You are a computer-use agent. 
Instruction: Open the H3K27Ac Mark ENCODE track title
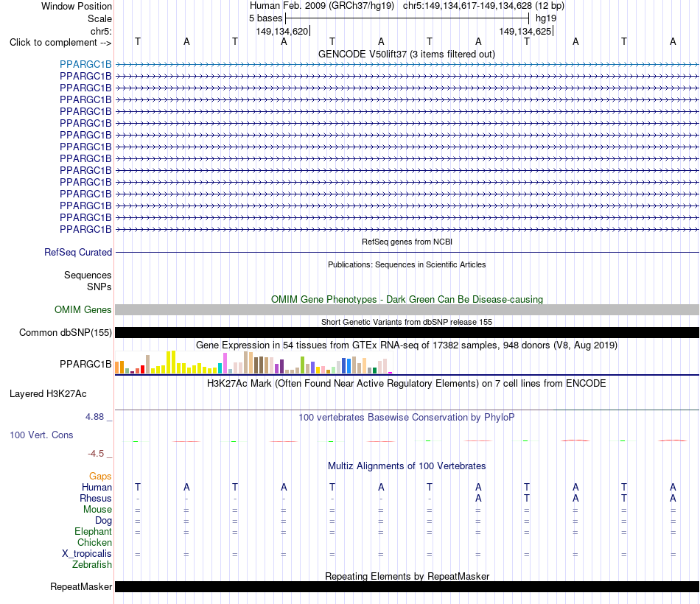click(x=407, y=384)
